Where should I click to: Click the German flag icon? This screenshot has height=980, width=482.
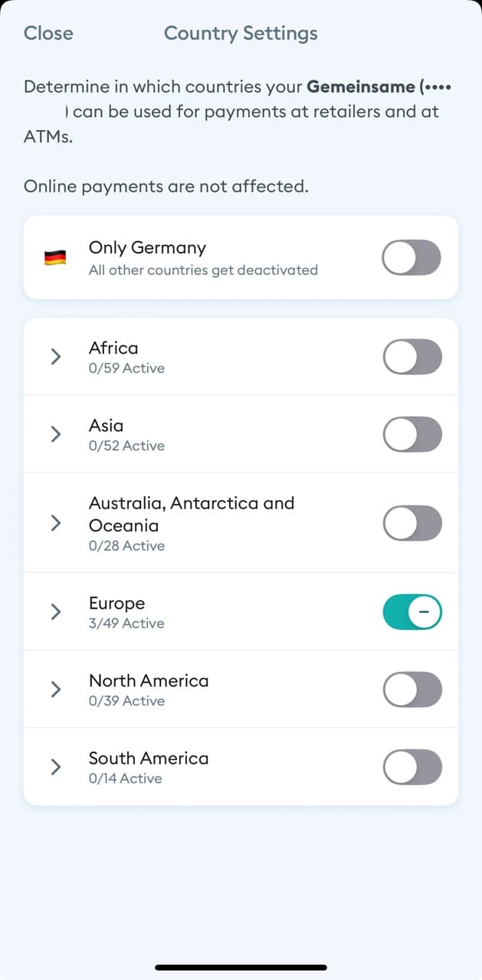click(x=53, y=256)
